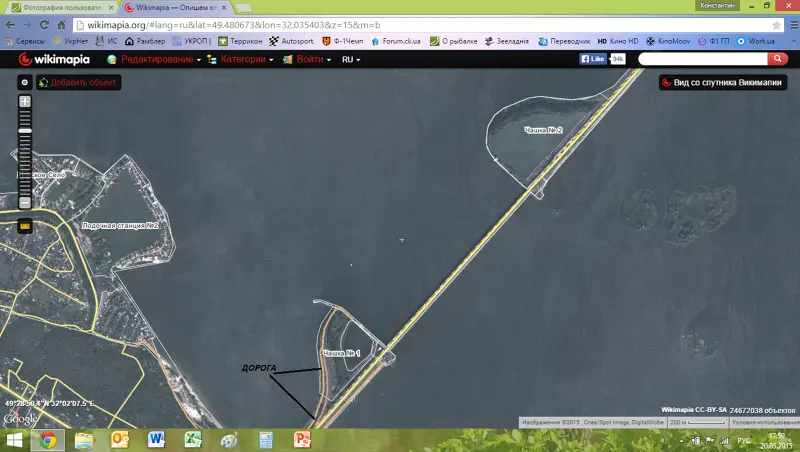The width and height of the screenshot is (800, 452).
Task: Click the zoom slider handle
Action: [x=24, y=131]
